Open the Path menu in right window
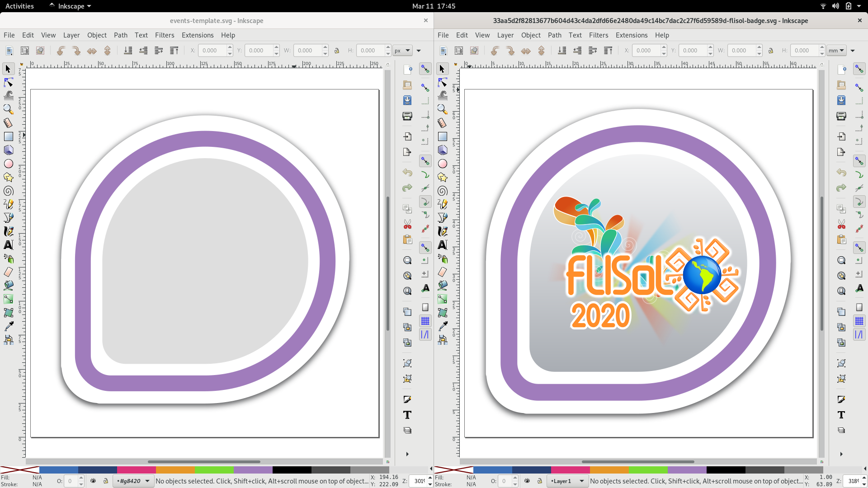 coord(555,35)
